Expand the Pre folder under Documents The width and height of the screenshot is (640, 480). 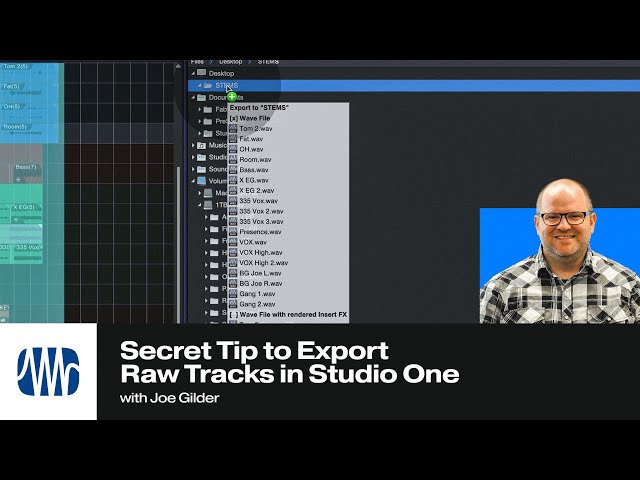click(200, 121)
